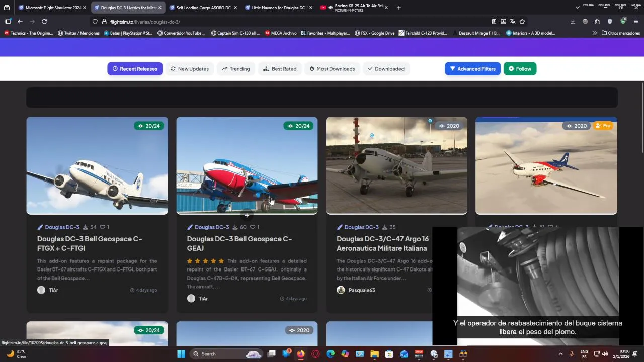This screenshot has height=362, width=644.
Task: Open the FSX - Google Drive bookmark
Action: (375, 33)
